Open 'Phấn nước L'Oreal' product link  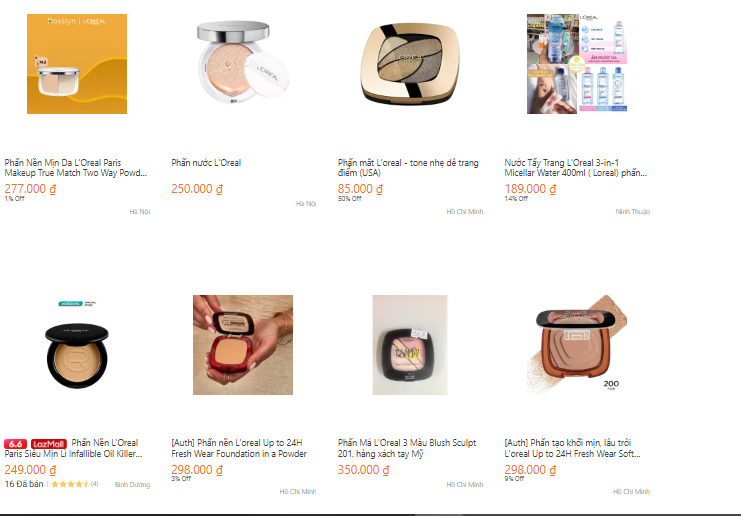(206, 163)
